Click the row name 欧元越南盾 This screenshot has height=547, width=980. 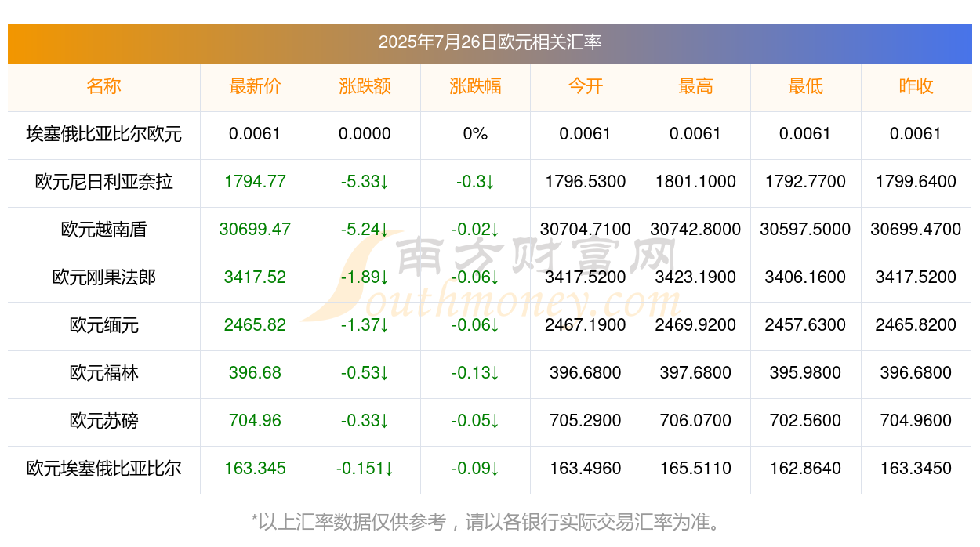tap(103, 230)
